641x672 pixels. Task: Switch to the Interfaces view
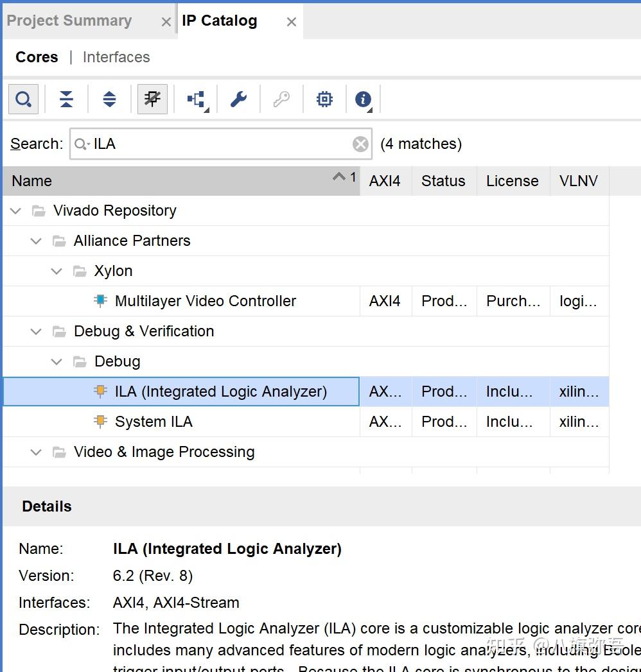click(116, 57)
